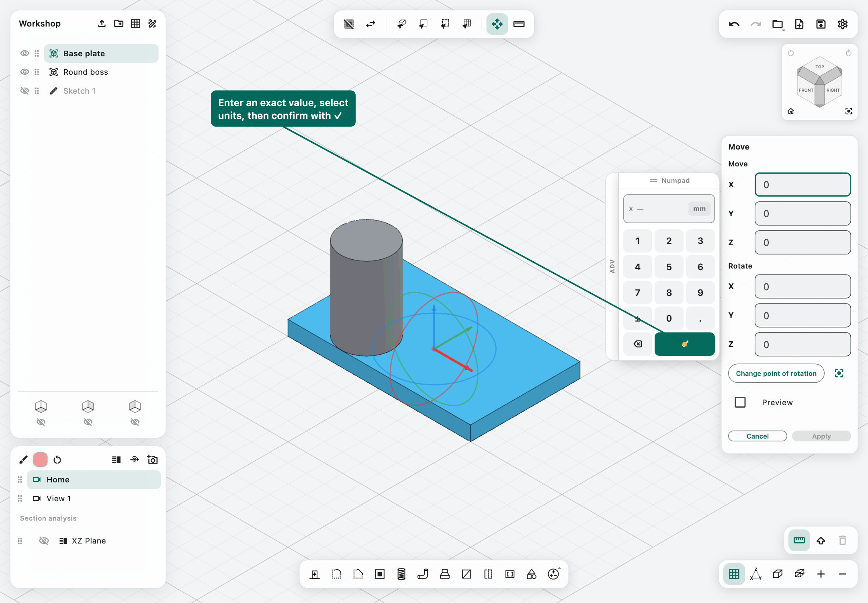Click the Apply button

(x=821, y=436)
